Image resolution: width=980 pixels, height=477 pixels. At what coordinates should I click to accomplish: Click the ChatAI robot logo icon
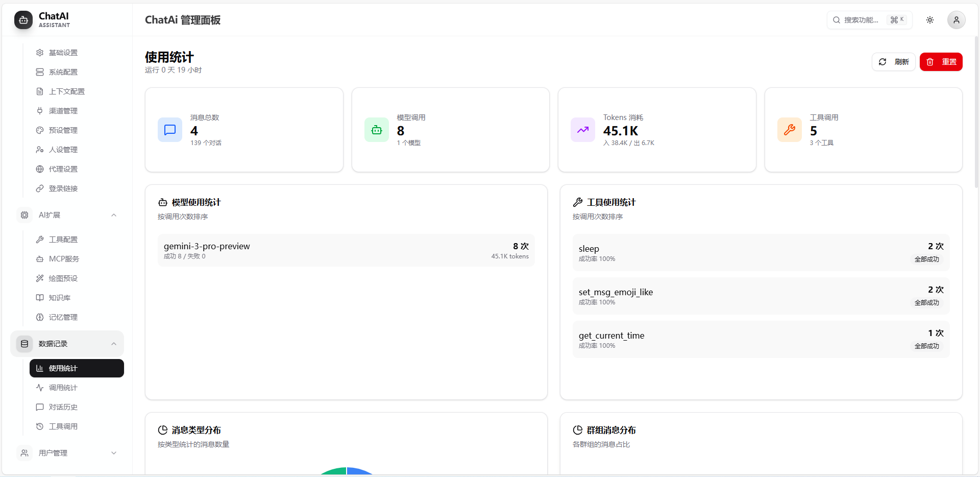(x=23, y=20)
